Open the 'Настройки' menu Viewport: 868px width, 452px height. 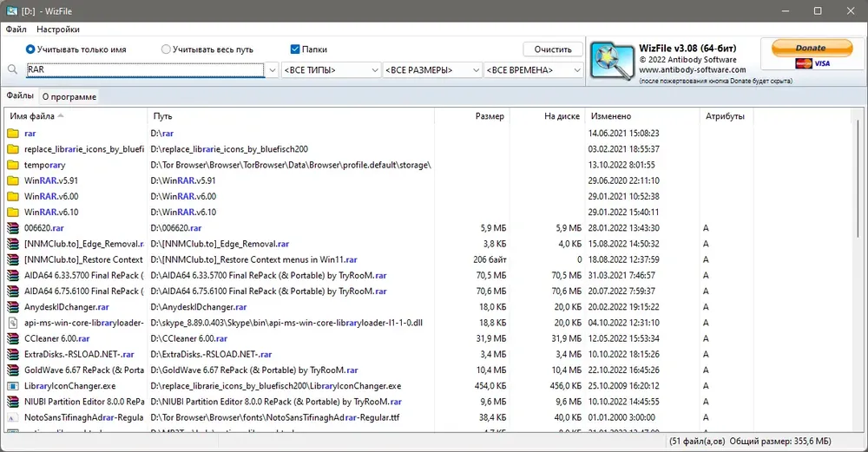click(58, 29)
